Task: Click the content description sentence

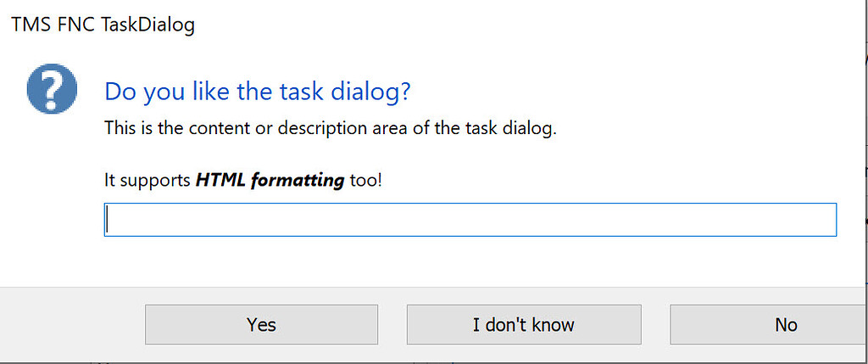Action: pyautogui.click(x=330, y=128)
